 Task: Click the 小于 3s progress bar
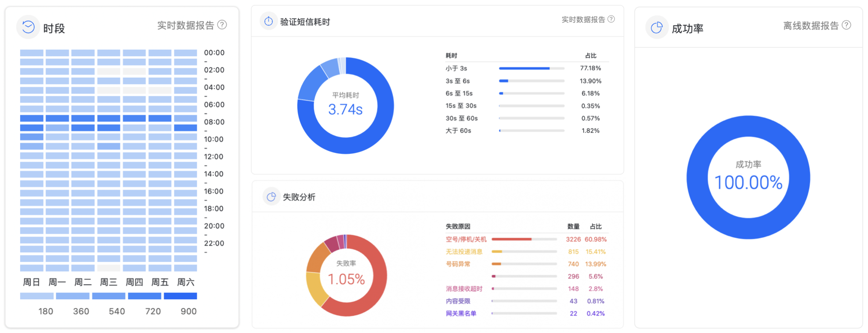[532, 69]
